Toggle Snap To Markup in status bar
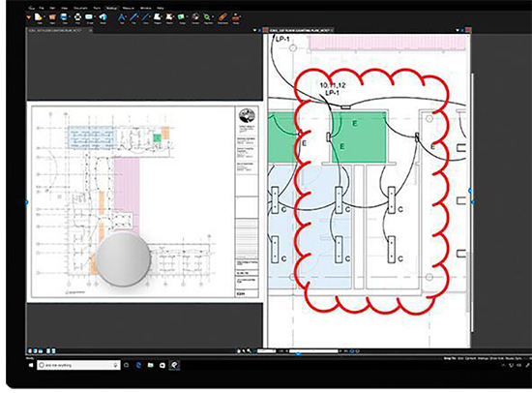This screenshot has height=393, width=532. [x=483, y=359]
